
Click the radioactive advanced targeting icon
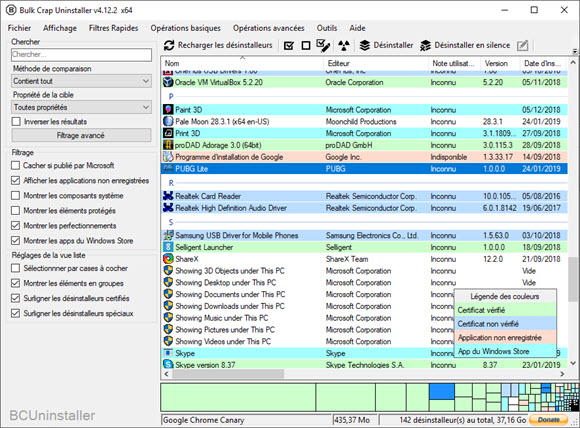click(x=344, y=46)
